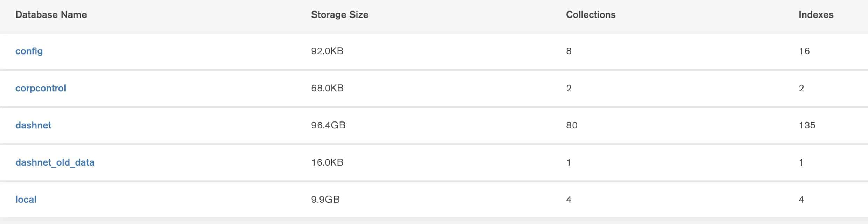Open the local database link
This screenshot has width=868, height=224.
click(x=26, y=199)
